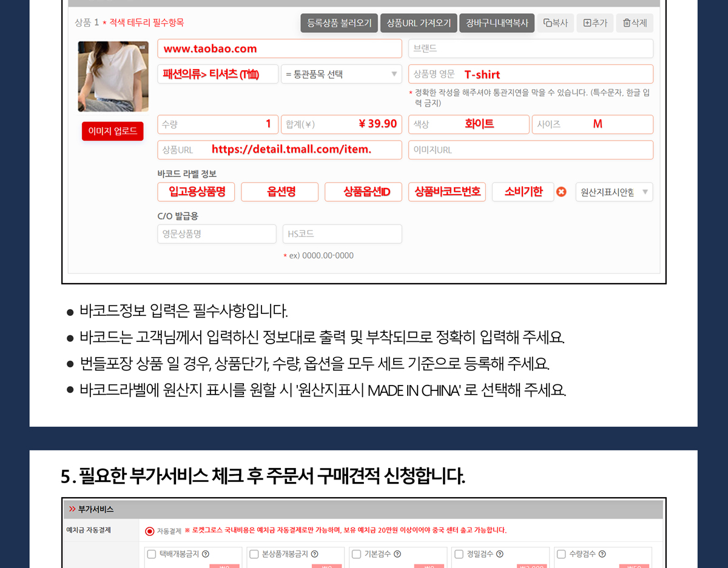Click the 삭제 trash icon button
Image resolution: width=728 pixels, height=568 pixels.
coord(635,23)
